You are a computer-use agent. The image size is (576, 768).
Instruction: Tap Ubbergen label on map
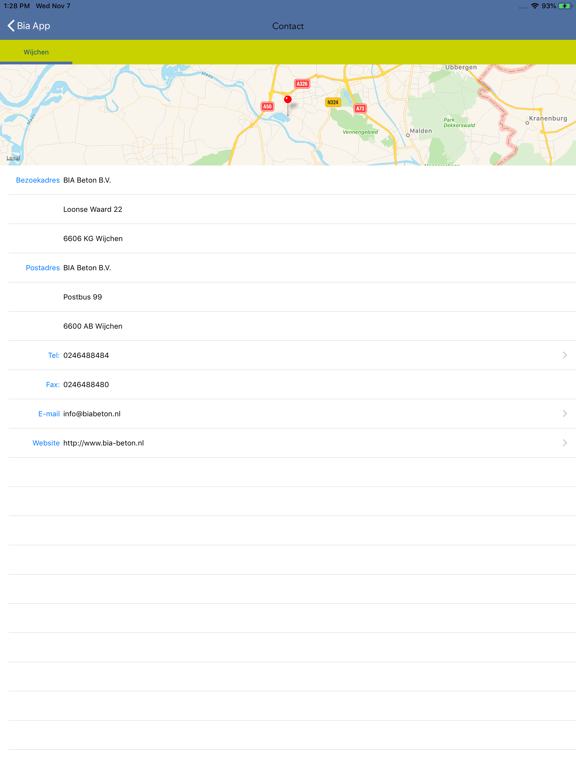click(461, 68)
